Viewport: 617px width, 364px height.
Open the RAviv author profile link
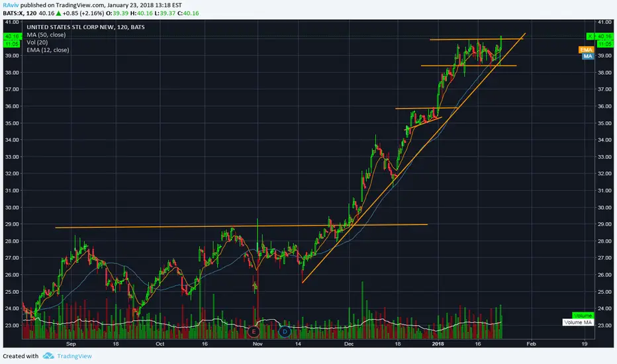tap(11, 5)
